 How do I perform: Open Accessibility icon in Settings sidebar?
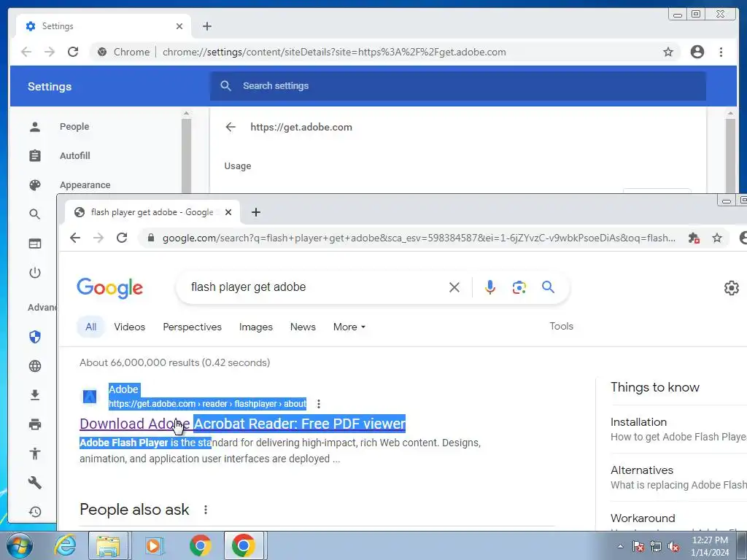pyautogui.click(x=35, y=454)
